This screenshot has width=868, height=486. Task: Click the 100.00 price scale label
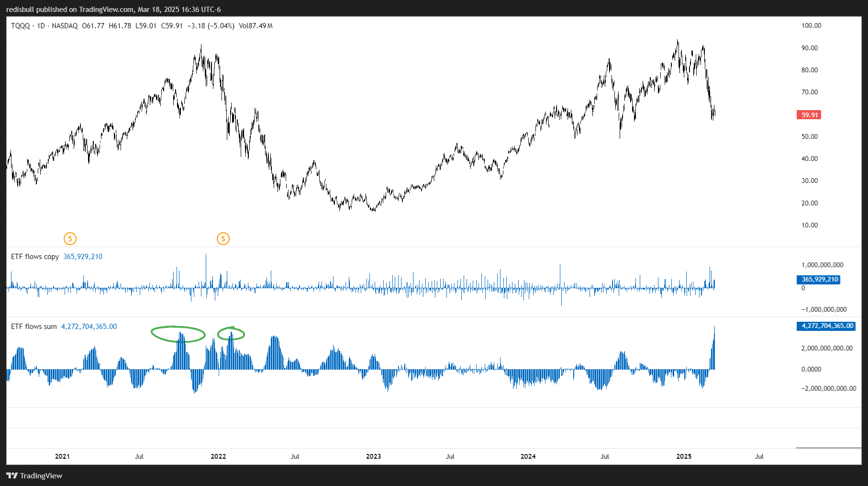pos(812,26)
